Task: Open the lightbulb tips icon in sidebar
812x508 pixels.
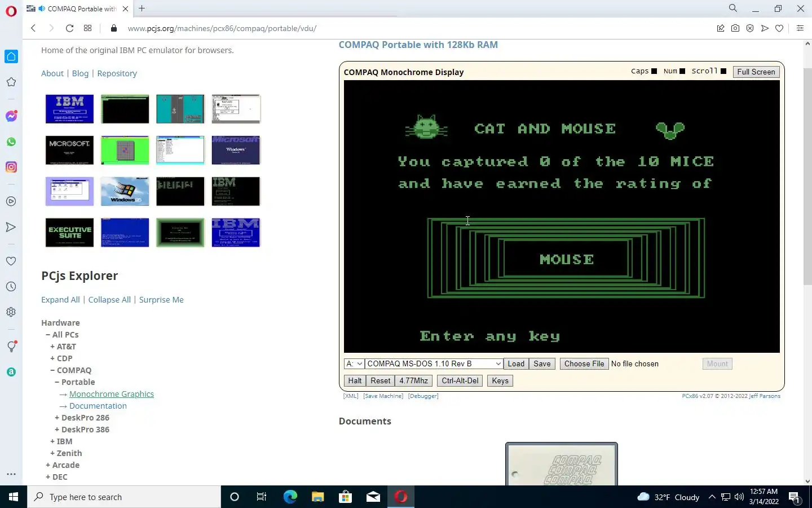Action: tap(11, 347)
